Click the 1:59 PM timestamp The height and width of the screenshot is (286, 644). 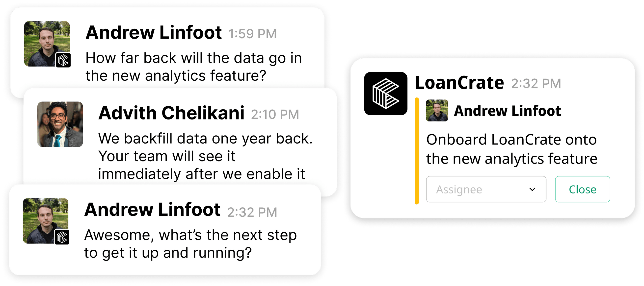(252, 34)
